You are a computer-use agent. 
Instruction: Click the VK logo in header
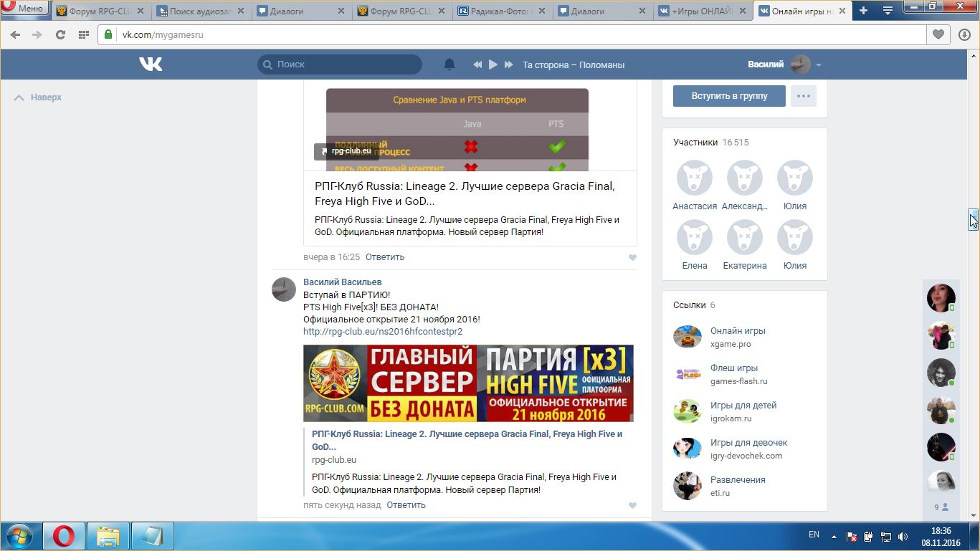click(x=151, y=64)
